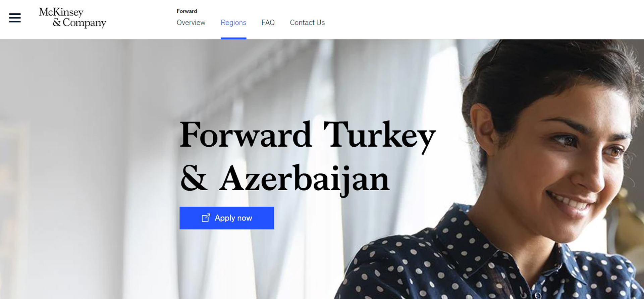Click the blue Apply now button
This screenshot has height=299, width=644.
(227, 218)
